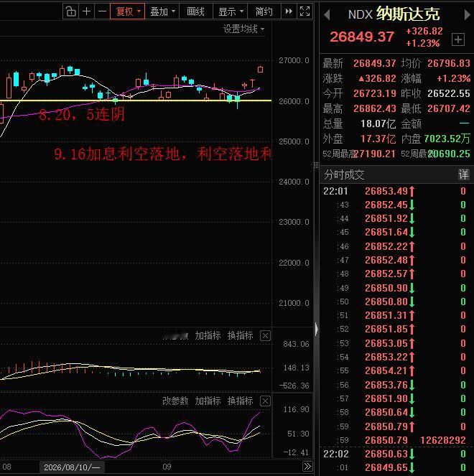Viewport: 474px width, 476px height.
Task: Select trade row 22:02 26850.63
Action: pos(396,454)
